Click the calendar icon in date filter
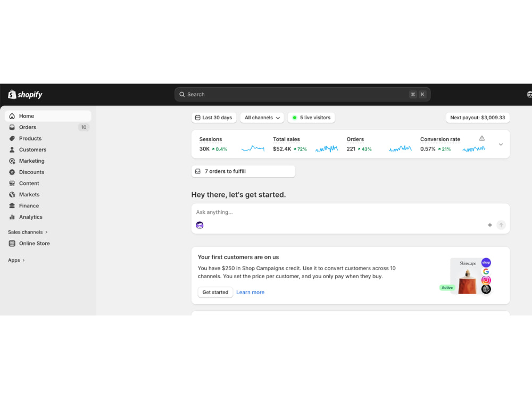Screen dimensions: 532x399 point(197,118)
